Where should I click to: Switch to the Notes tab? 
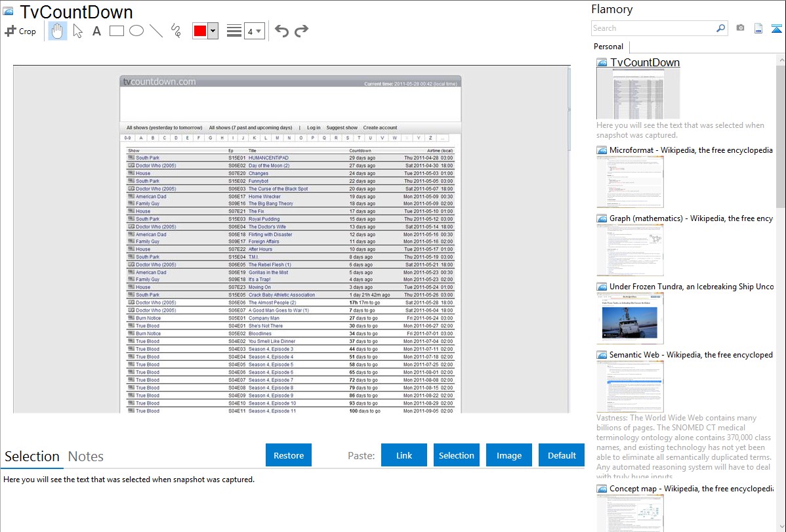[86, 457]
